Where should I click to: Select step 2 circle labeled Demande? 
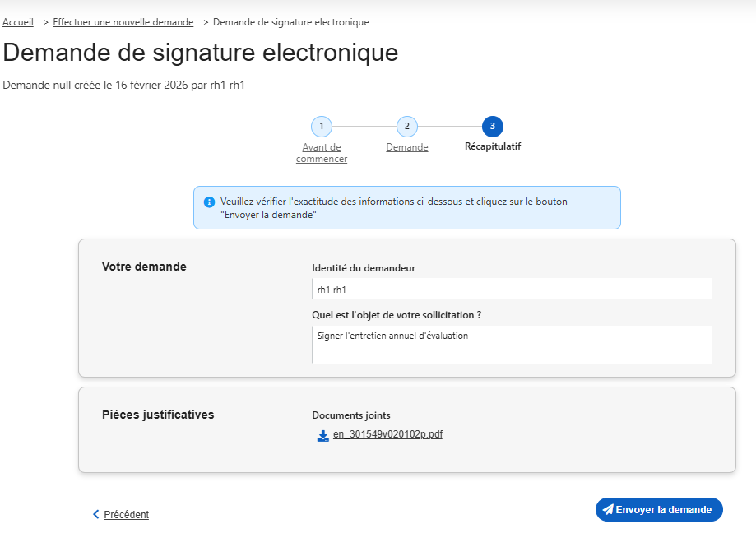click(406, 127)
